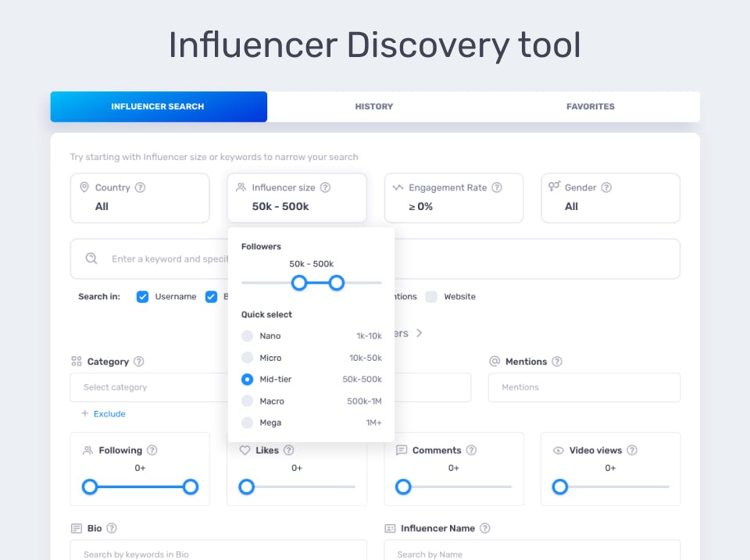750x560 pixels.
Task: Click the Video views slider handle
Action: point(559,487)
